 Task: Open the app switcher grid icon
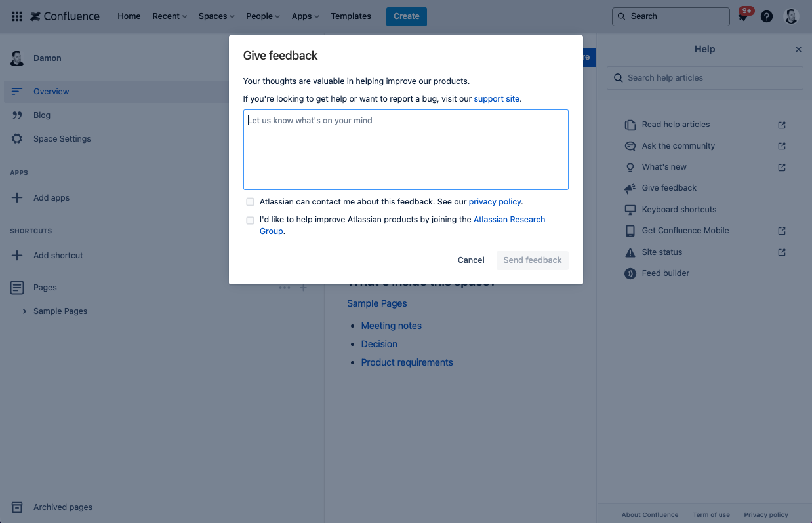coord(17,16)
